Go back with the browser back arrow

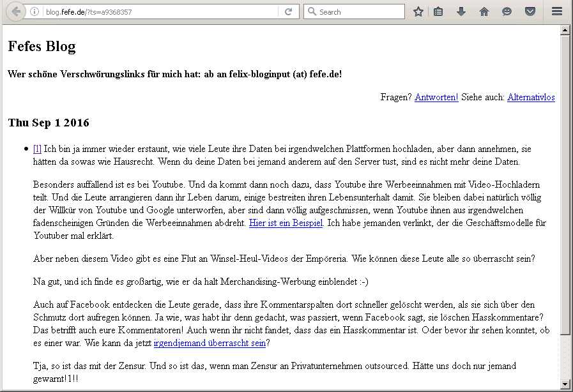(16, 11)
